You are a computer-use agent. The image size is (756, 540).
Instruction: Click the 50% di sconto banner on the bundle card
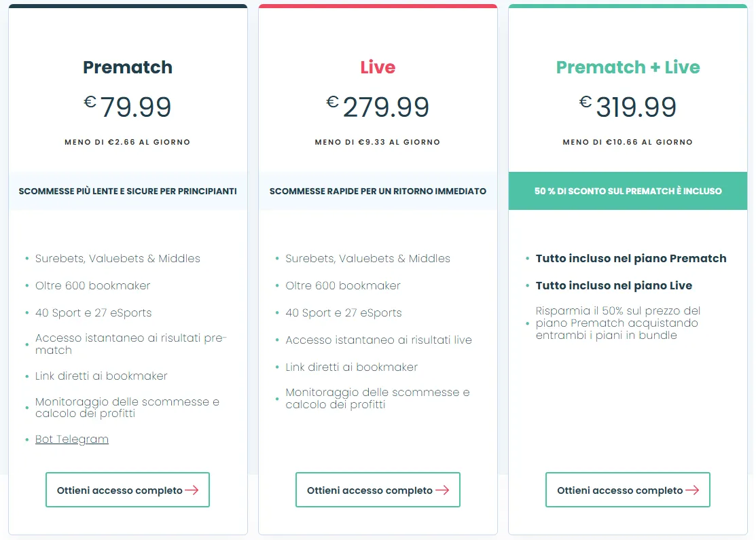point(627,191)
